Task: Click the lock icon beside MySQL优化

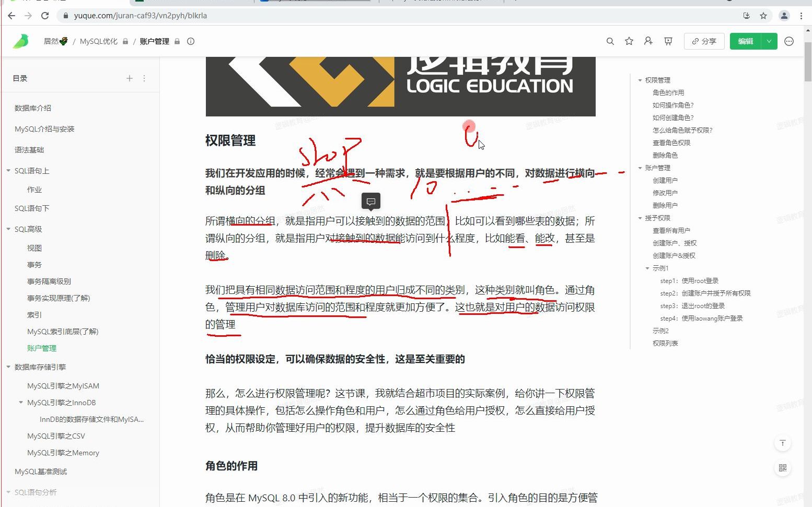Action: tap(125, 41)
